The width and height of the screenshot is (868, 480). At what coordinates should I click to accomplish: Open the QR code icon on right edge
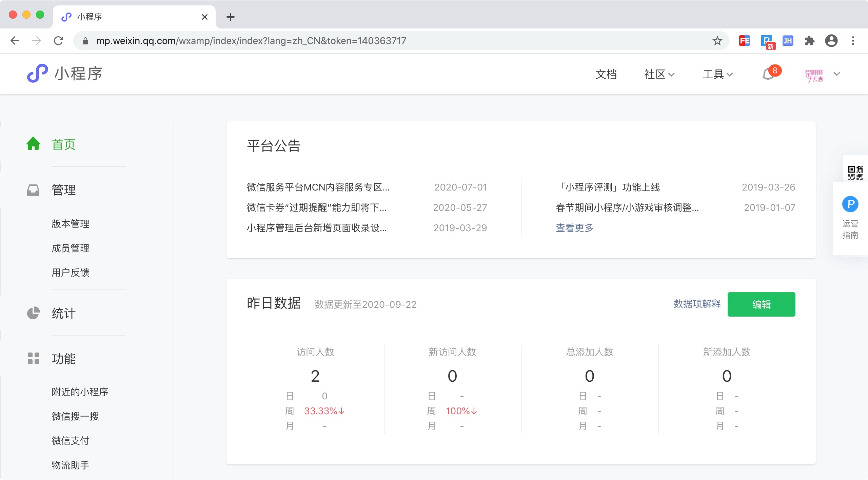coord(855,173)
